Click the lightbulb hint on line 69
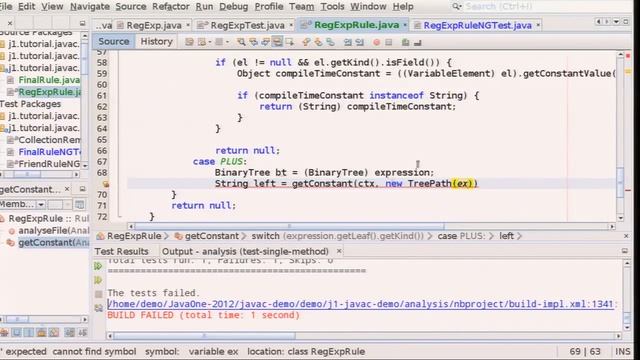 pyautogui.click(x=105, y=184)
